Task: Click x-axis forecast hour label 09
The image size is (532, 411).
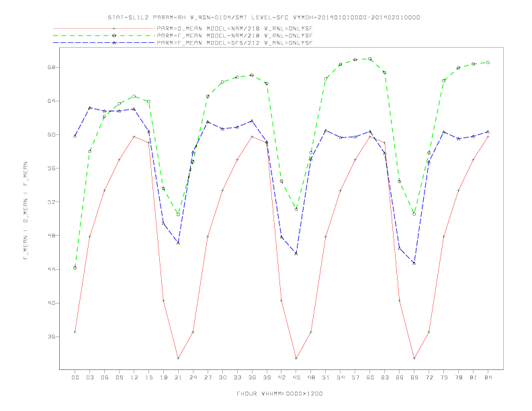Action: tap(119, 377)
